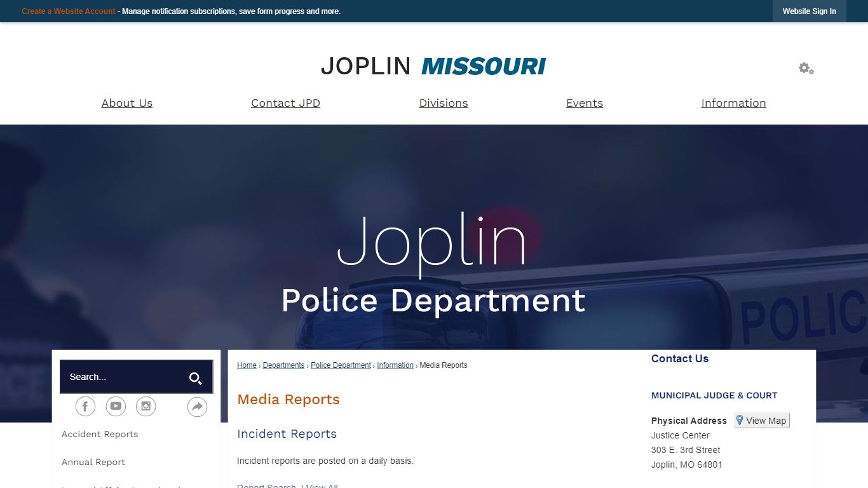This screenshot has width=868, height=488.
Task: Click the '303 E. 3rd Street' address line
Action: [x=686, y=450]
